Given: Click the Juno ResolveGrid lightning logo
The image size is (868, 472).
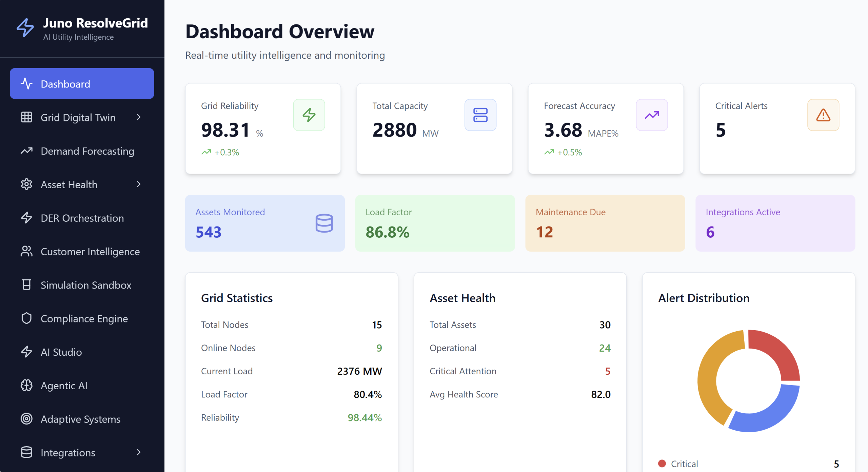Looking at the screenshot, I should pos(25,28).
